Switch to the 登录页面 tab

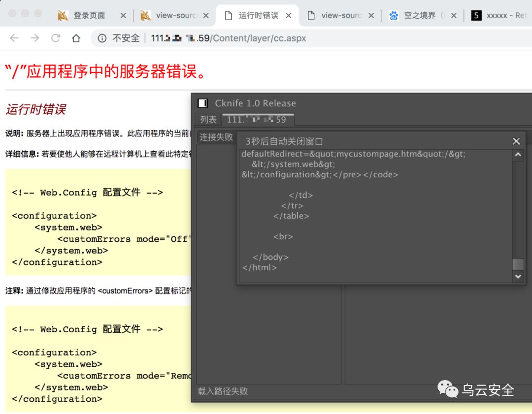89,15
